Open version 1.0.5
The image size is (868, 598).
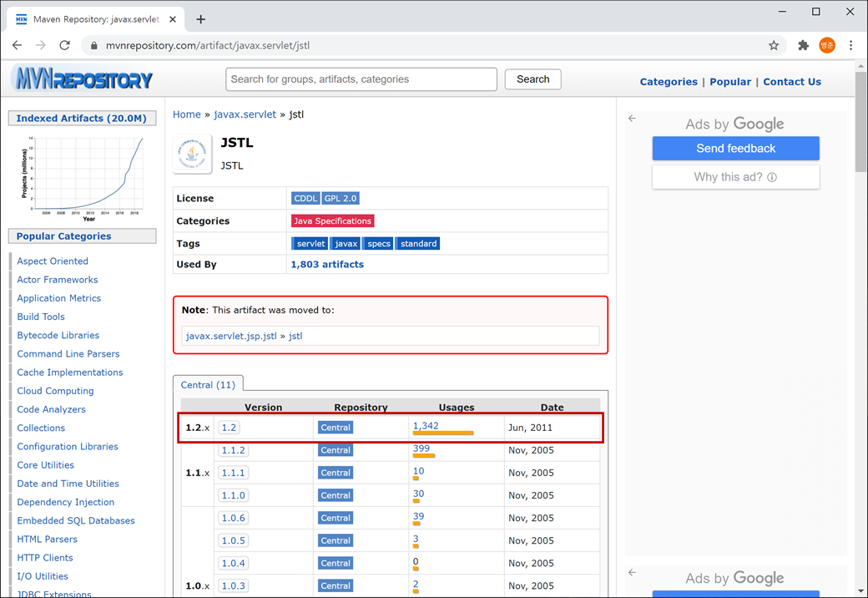[x=233, y=541]
